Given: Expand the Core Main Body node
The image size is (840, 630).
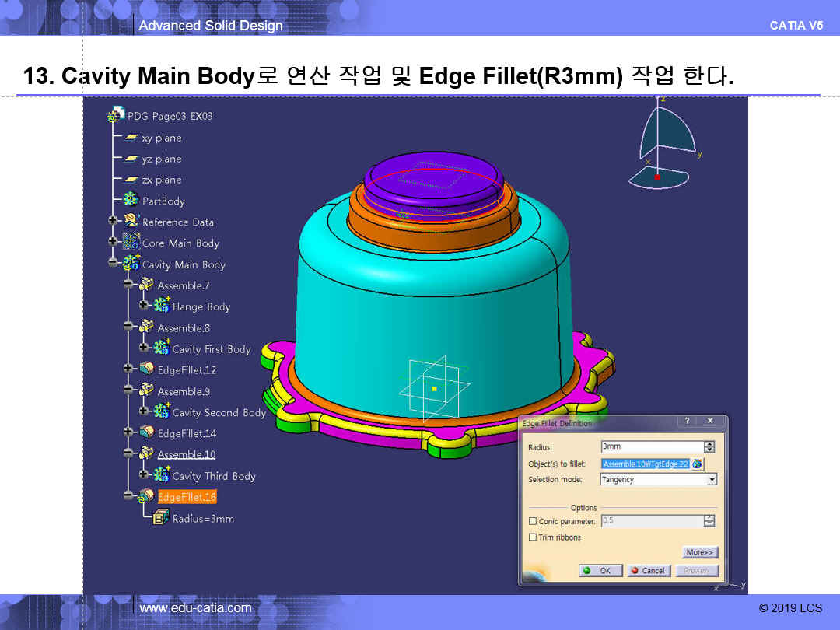Looking at the screenshot, I should (x=114, y=243).
